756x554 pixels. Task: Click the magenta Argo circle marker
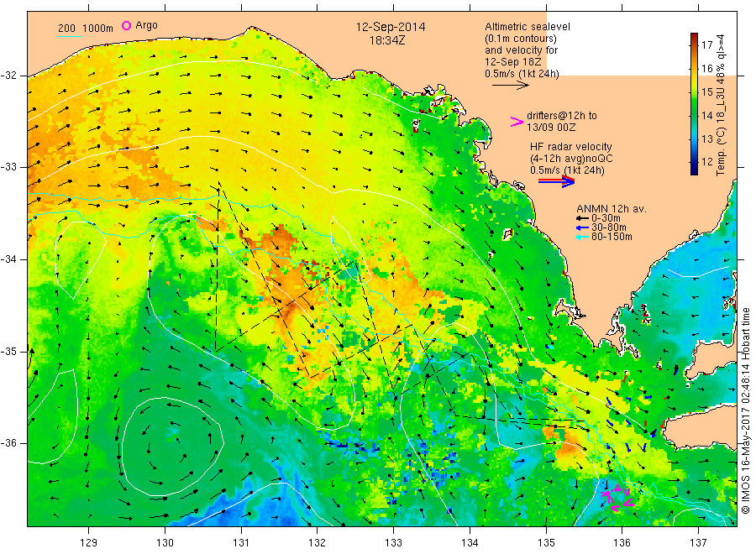click(x=126, y=25)
